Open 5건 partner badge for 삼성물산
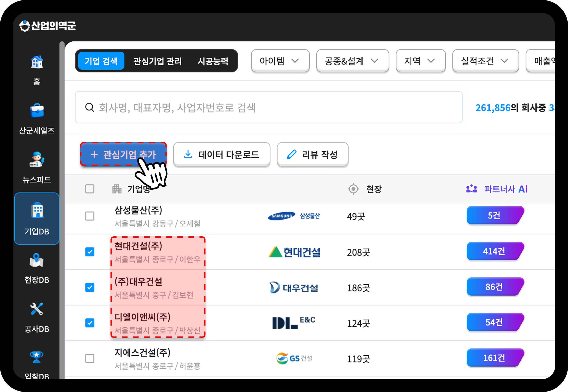 (495, 215)
